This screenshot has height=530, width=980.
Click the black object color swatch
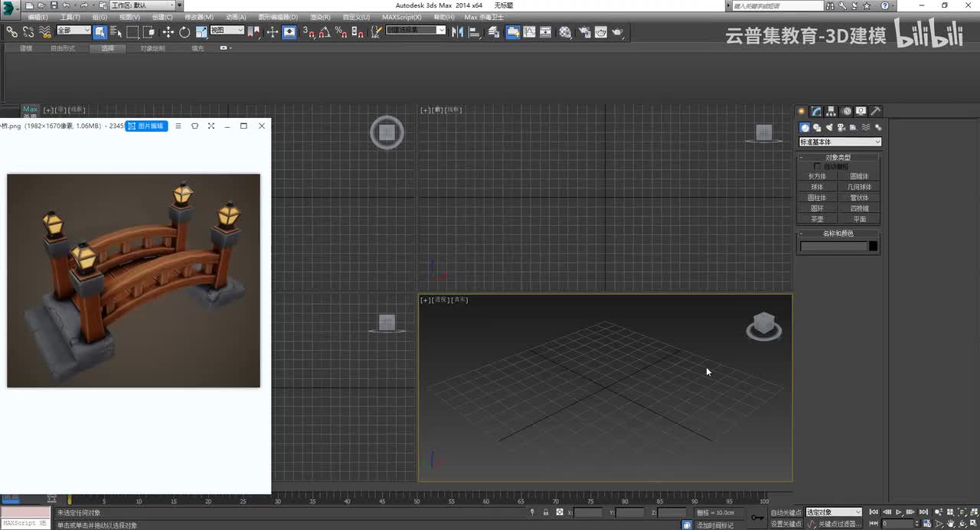point(873,246)
